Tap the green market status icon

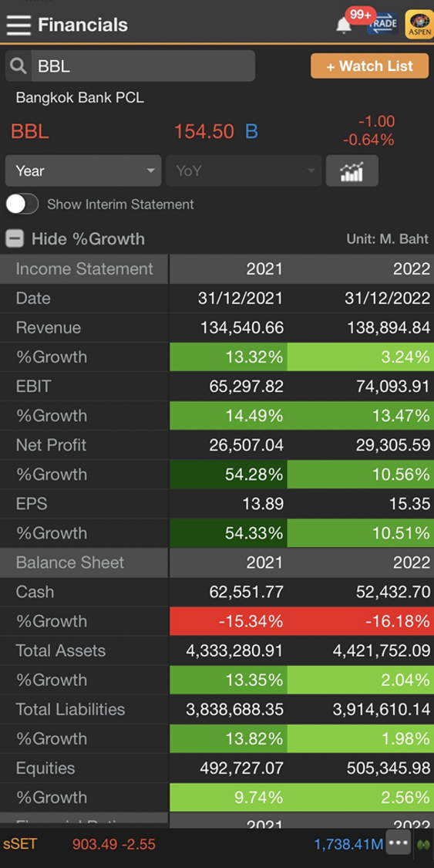(x=423, y=844)
